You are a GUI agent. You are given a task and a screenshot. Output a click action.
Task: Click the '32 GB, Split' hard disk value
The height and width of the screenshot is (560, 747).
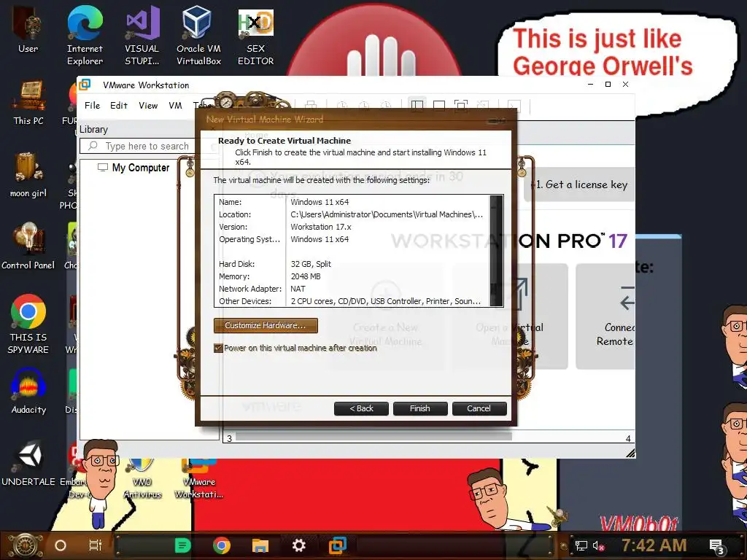[311, 264]
